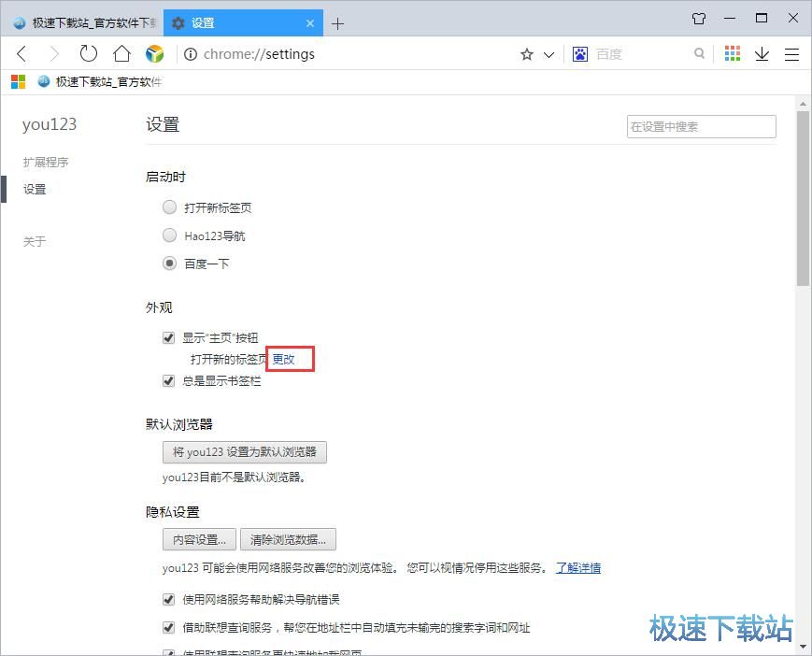Toggle the 总是显示书签栏 checkbox
Image resolution: width=812 pixels, height=656 pixels.
coord(169,381)
